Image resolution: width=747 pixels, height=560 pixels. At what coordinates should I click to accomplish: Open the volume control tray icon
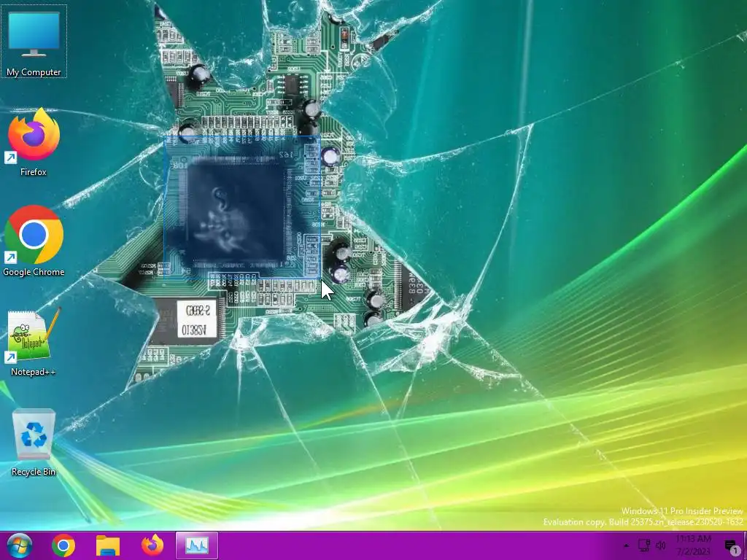[661, 545]
